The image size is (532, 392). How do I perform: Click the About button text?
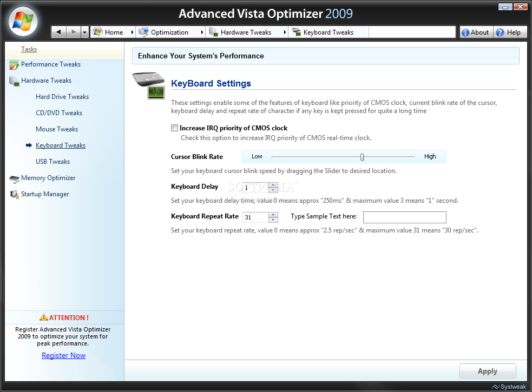coord(480,32)
